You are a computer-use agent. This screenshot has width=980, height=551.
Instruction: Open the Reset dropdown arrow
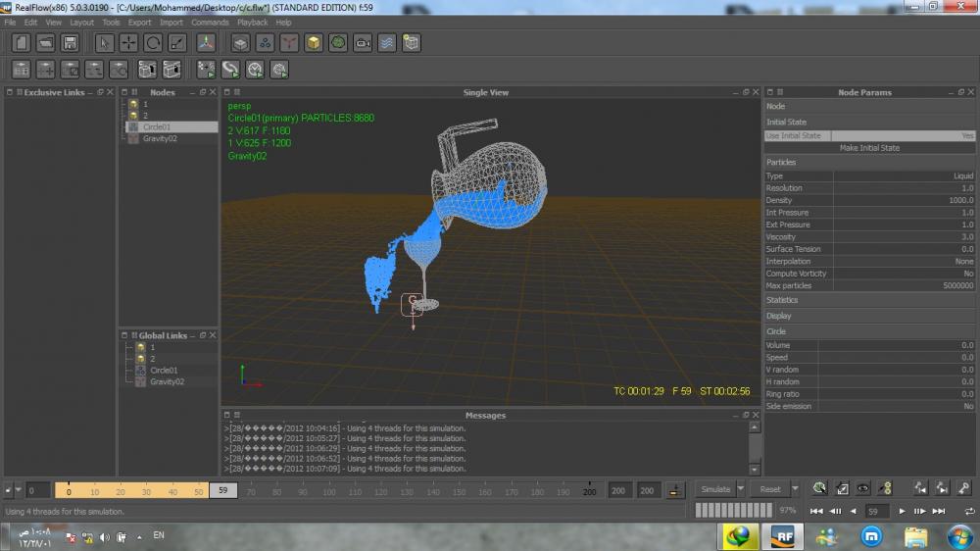pyautogui.click(x=795, y=489)
